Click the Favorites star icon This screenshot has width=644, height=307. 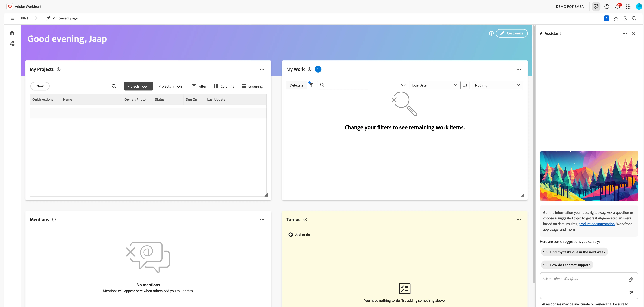[x=616, y=18]
